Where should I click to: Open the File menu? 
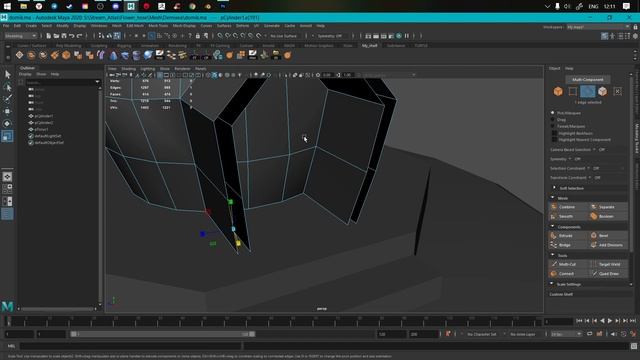pos(6,26)
